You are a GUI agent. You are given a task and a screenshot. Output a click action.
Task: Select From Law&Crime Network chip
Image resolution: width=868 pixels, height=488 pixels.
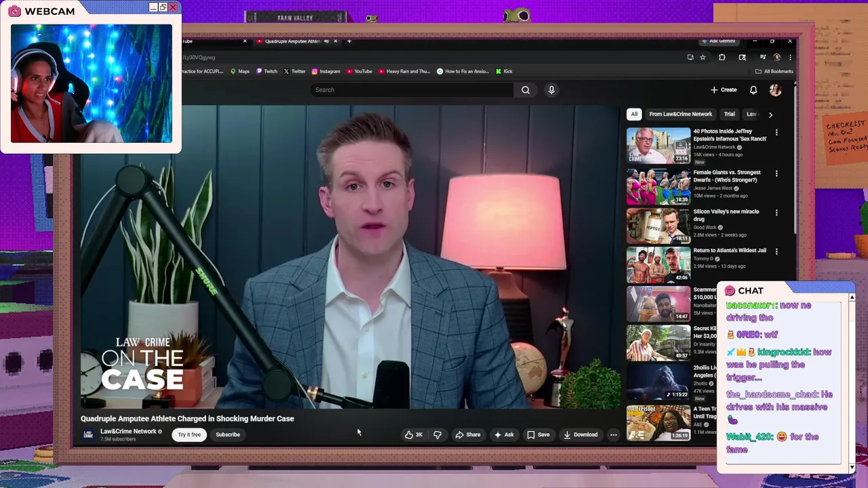coord(680,114)
